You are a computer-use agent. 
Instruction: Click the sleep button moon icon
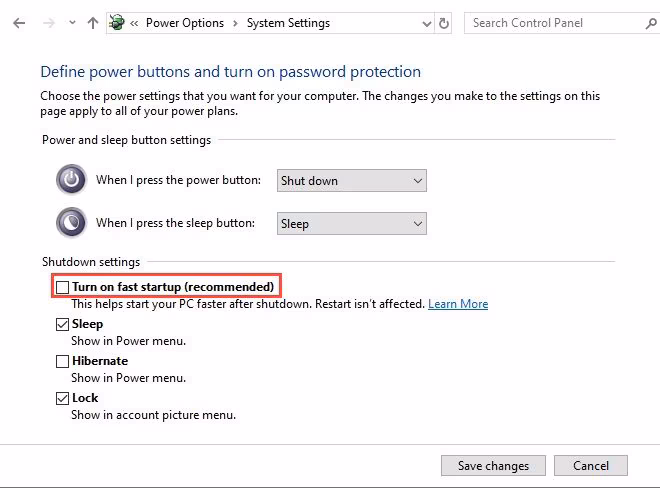point(71,223)
